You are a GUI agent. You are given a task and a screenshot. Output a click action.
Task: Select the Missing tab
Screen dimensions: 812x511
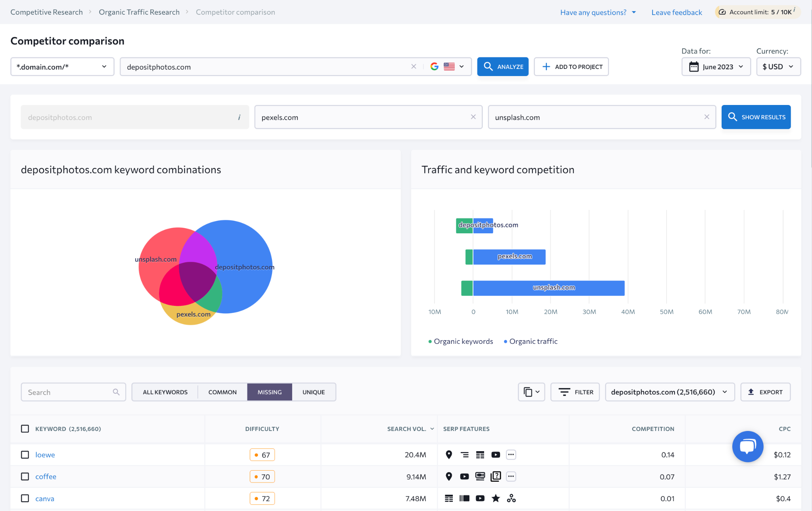270,392
